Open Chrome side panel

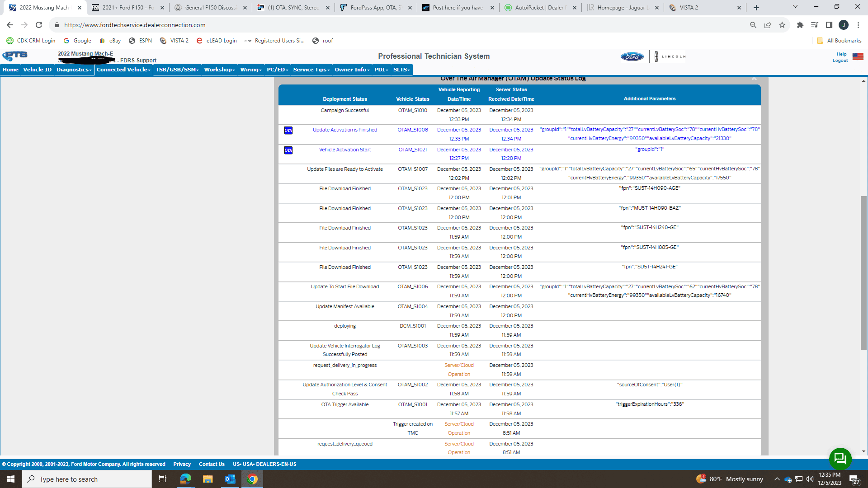[829, 25]
